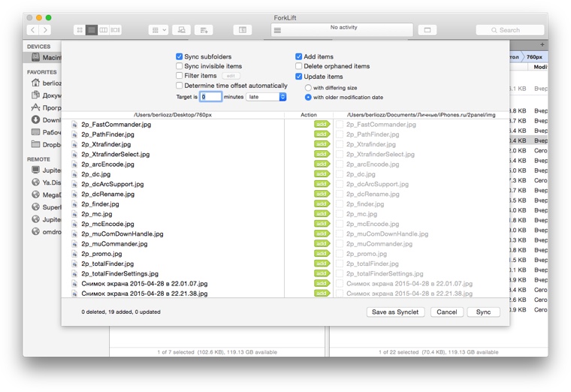Click the filter 'edit' button
The width and height of the screenshot is (571, 392).
click(231, 76)
